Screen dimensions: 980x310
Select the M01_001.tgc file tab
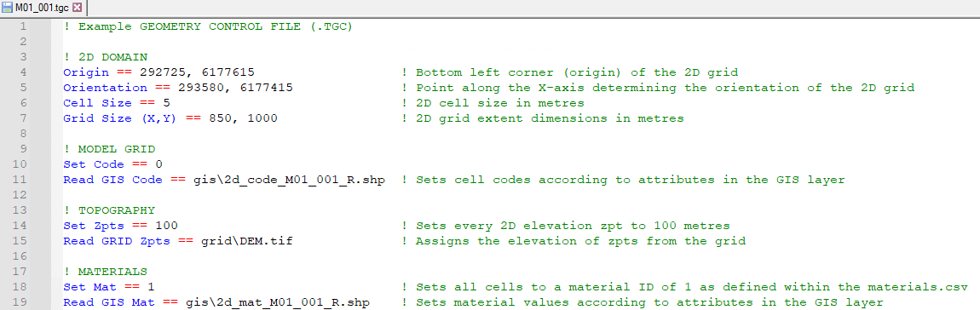coord(43,8)
